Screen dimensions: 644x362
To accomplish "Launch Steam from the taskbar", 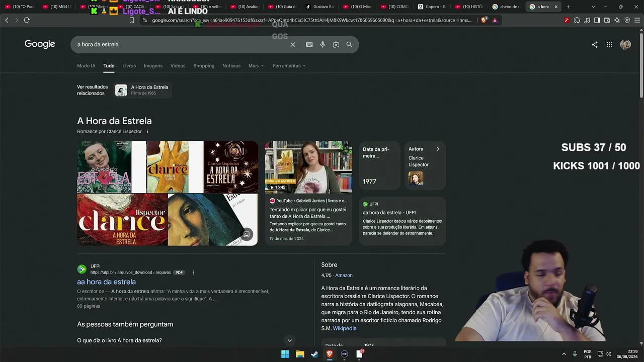I will [314, 354].
